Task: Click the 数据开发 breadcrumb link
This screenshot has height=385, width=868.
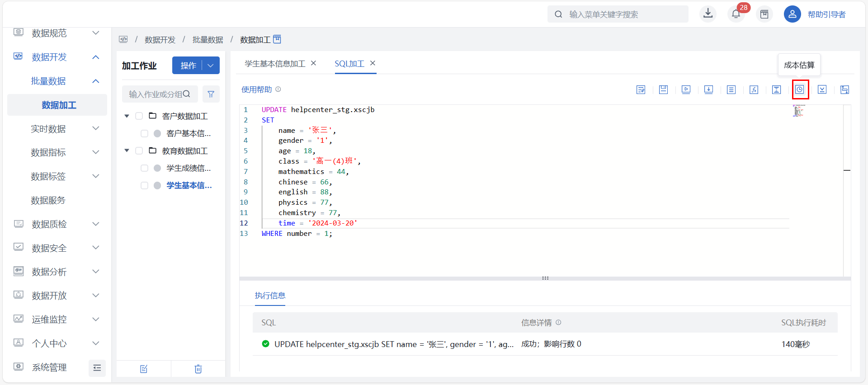Action: coord(160,40)
